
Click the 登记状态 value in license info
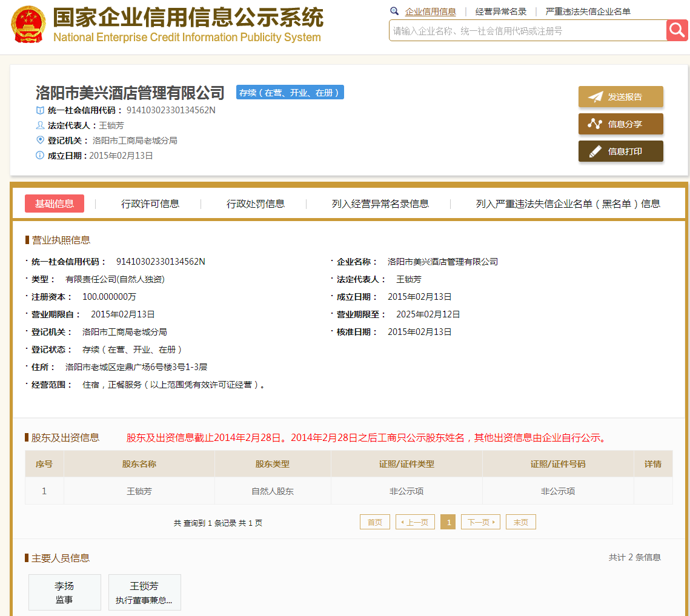coord(132,349)
